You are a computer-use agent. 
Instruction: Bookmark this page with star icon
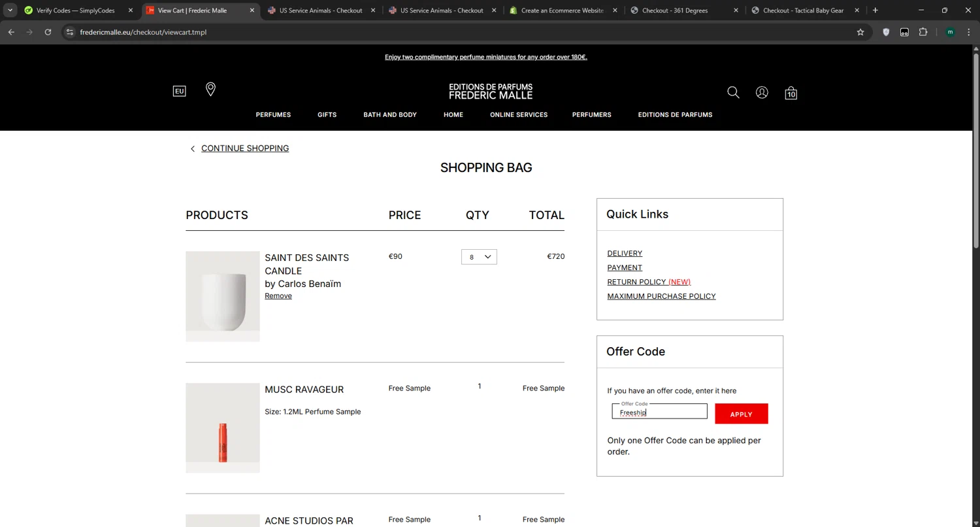(860, 32)
